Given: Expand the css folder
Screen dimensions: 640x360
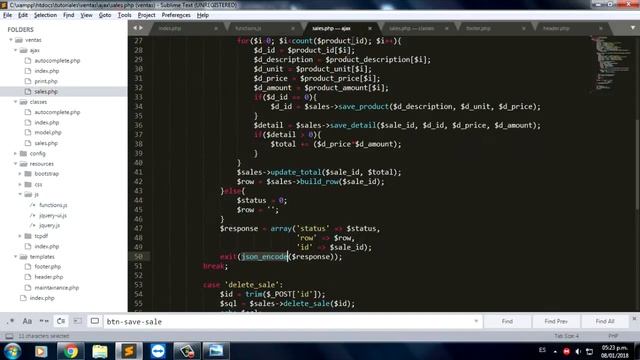Looking at the screenshot, I should click(x=20, y=184).
